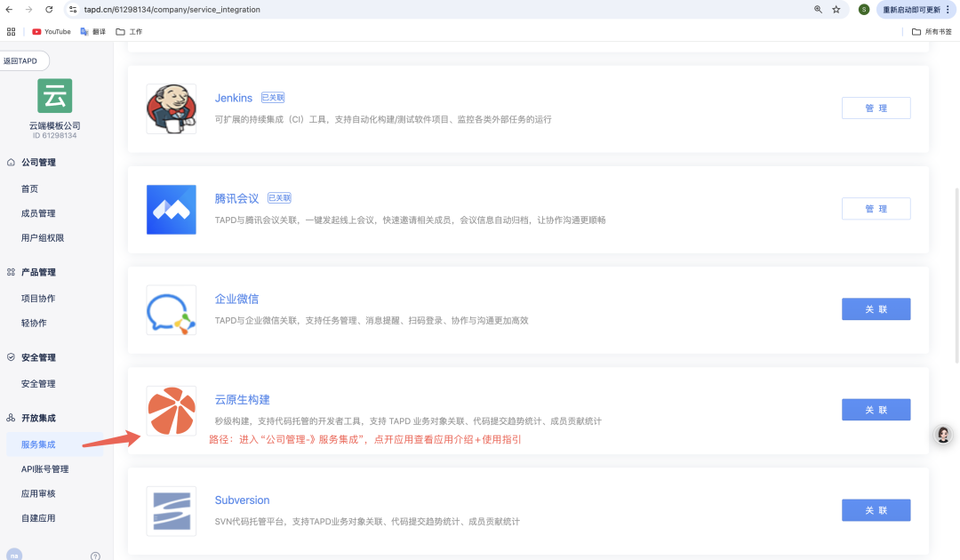Image resolution: width=960 pixels, height=560 pixels.
Task: Open API账号管理 in sidebar
Action: pos(44,468)
